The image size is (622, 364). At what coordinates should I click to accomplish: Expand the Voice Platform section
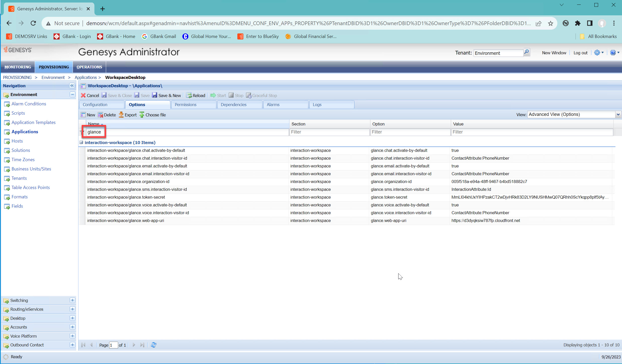point(72,336)
